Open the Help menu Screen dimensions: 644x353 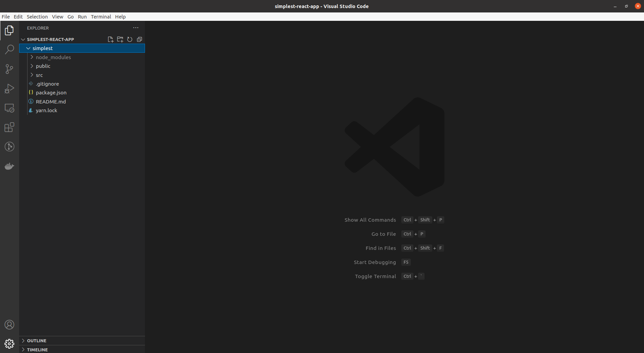[x=120, y=17]
